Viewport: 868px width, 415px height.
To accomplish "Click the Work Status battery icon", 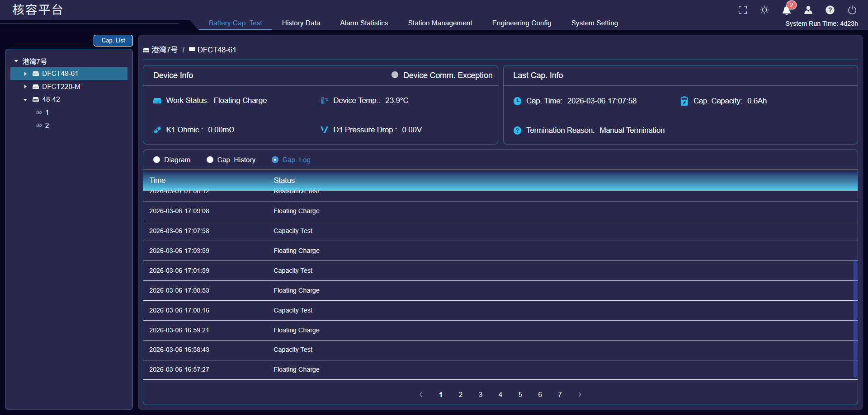I will coord(157,101).
